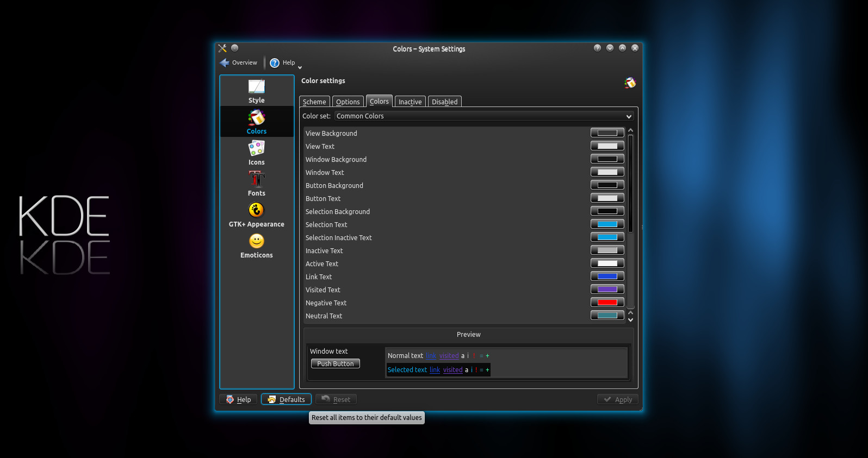868x458 pixels.
Task: Switch to the Options tab
Action: [348, 102]
